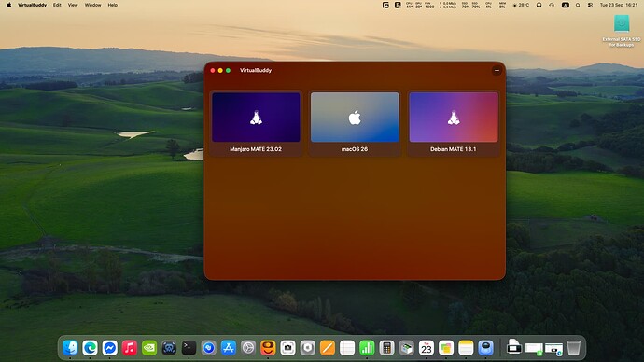
Task: Launch Microsoft Edge from the Dock
Action: (x=90, y=348)
